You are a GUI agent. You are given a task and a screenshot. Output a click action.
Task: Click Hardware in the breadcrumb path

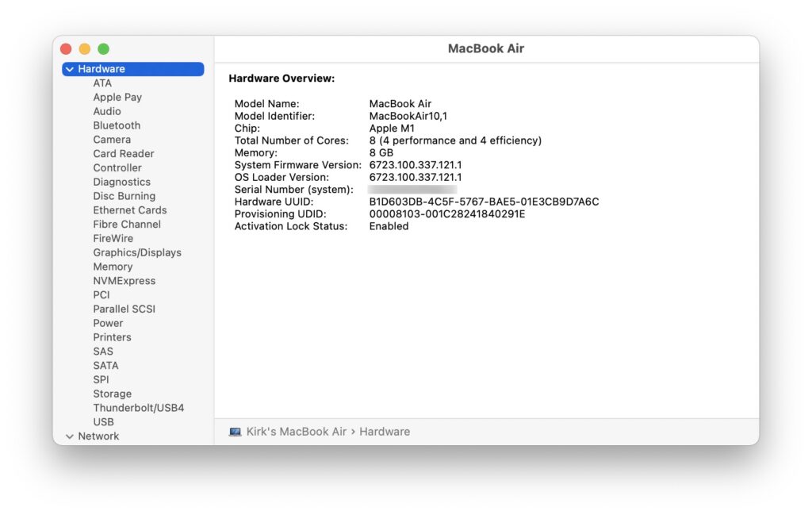[385, 431]
